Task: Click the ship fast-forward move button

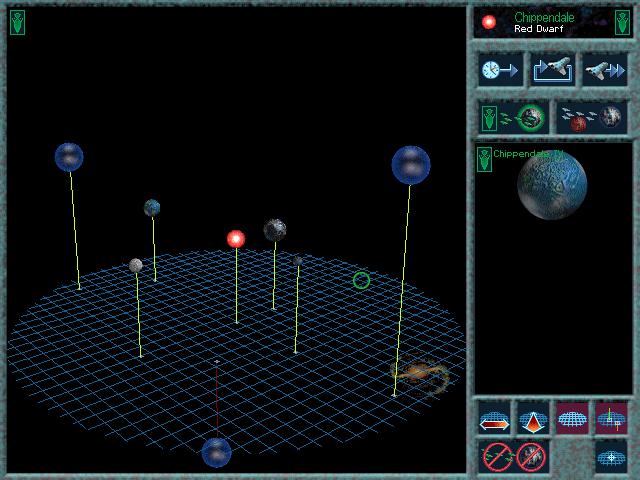Action: click(605, 70)
